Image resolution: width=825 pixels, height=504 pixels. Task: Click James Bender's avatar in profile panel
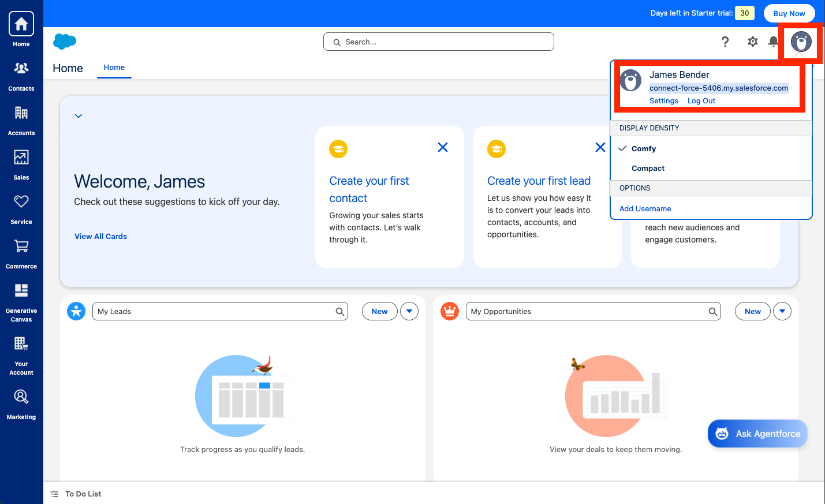pos(630,80)
